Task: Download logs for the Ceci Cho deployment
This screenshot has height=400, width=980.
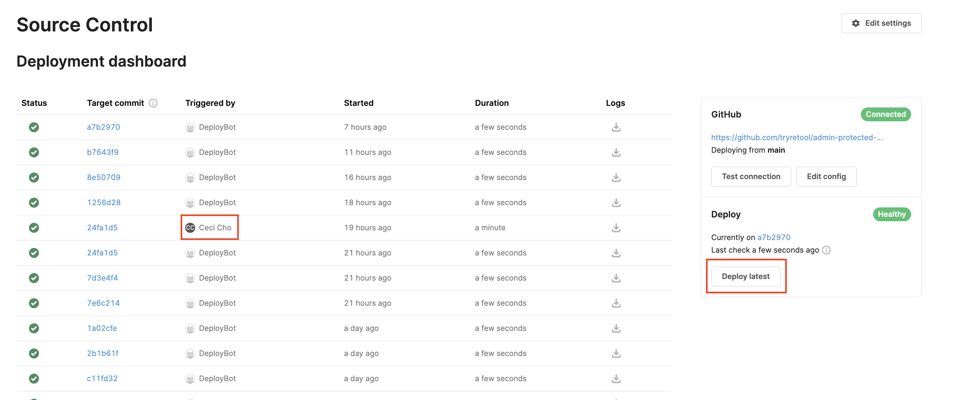Action: pos(616,228)
